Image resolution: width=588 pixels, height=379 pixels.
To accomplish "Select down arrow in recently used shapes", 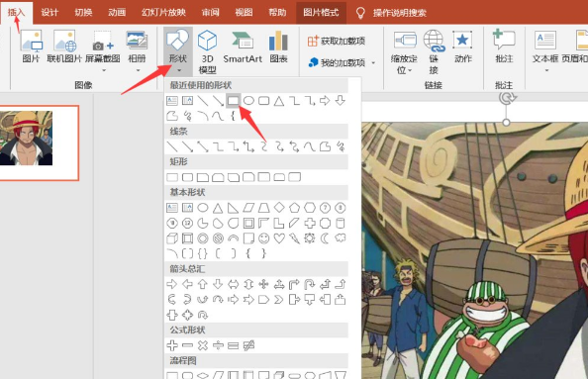I will pyautogui.click(x=341, y=101).
